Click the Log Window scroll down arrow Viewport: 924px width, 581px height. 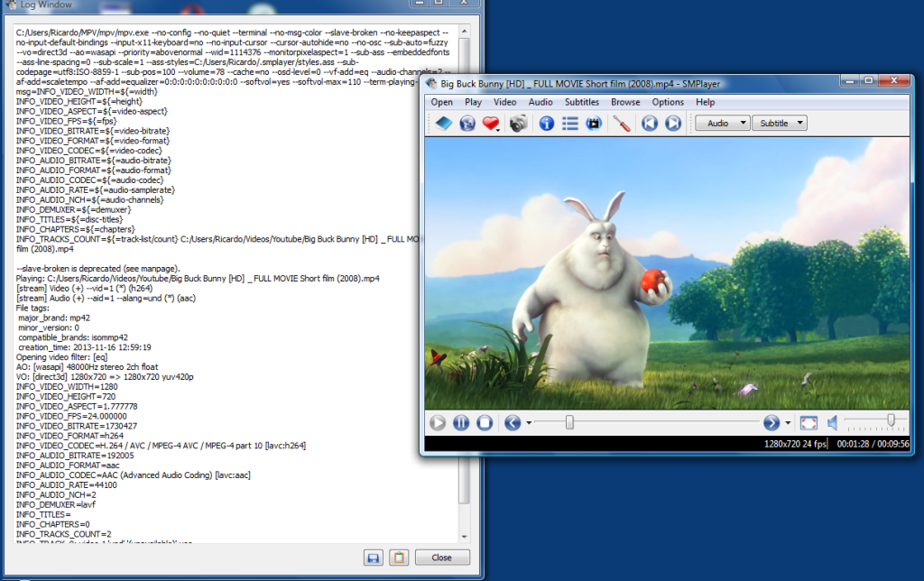(465, 536)
